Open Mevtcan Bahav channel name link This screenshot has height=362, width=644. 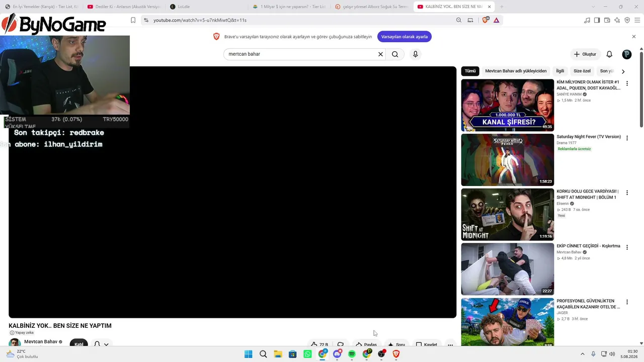[x=41, y=342]
